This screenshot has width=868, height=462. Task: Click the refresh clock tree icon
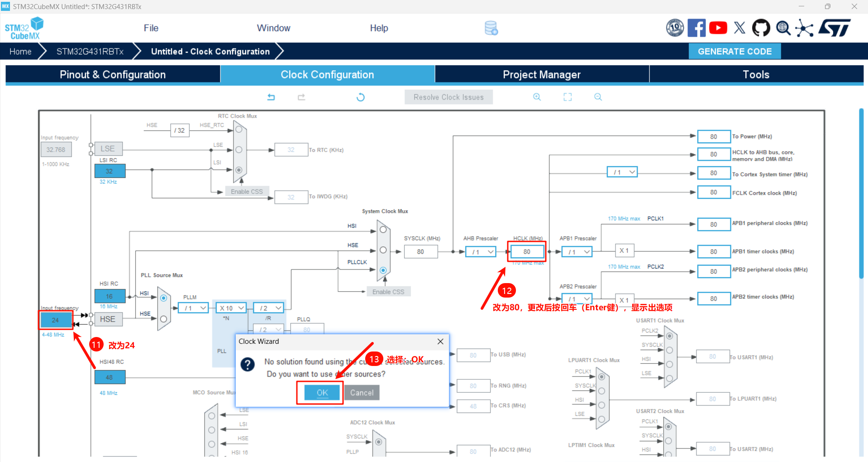tap(360, 97)
